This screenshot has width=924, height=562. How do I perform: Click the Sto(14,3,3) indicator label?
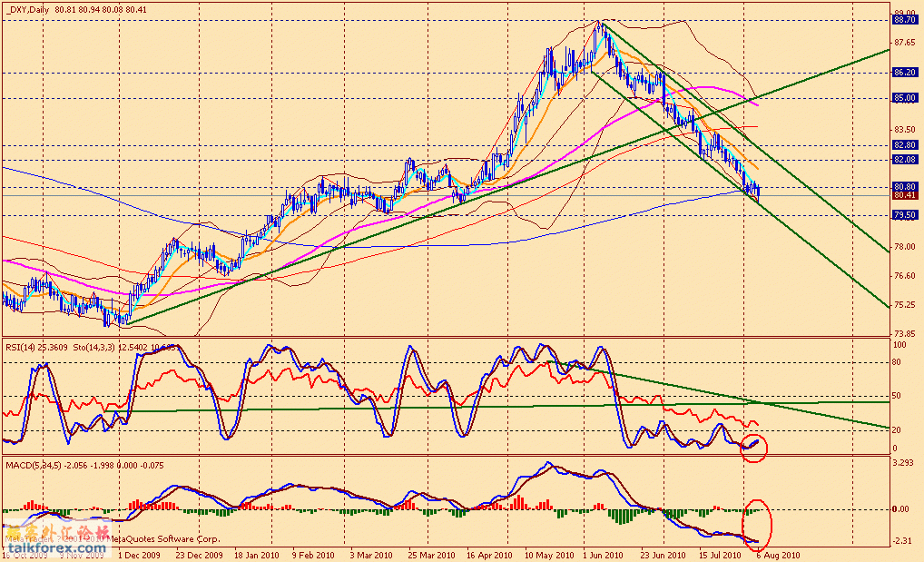coord(93,348)
